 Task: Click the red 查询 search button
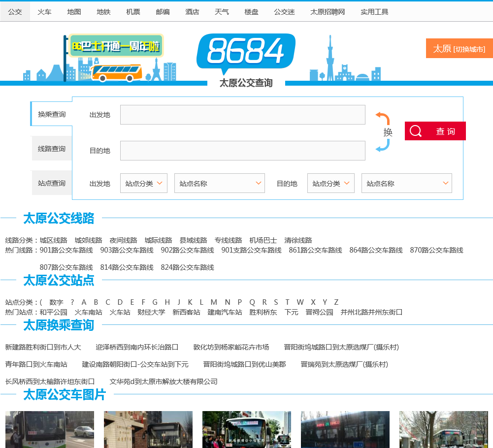point(435,131)
